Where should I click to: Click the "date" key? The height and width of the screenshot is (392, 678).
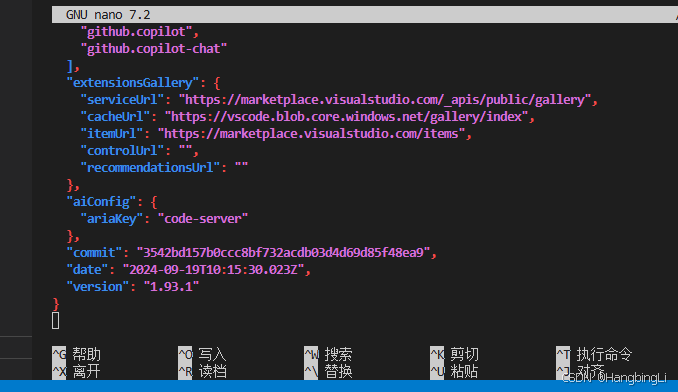pyautogui.click(x=87, y=270)
